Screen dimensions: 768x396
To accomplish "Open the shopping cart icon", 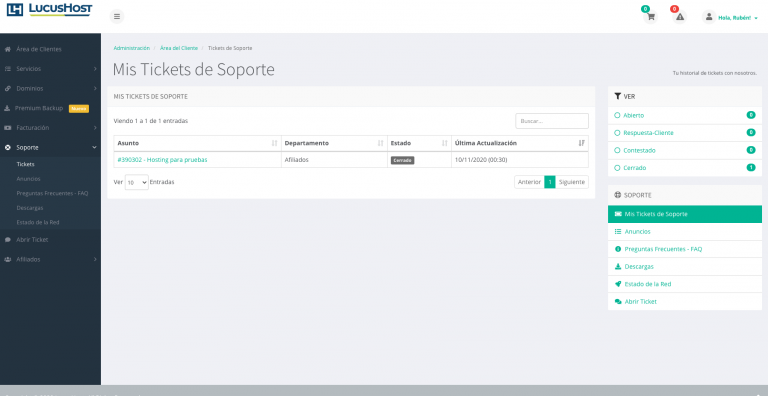I will point(650,17).
